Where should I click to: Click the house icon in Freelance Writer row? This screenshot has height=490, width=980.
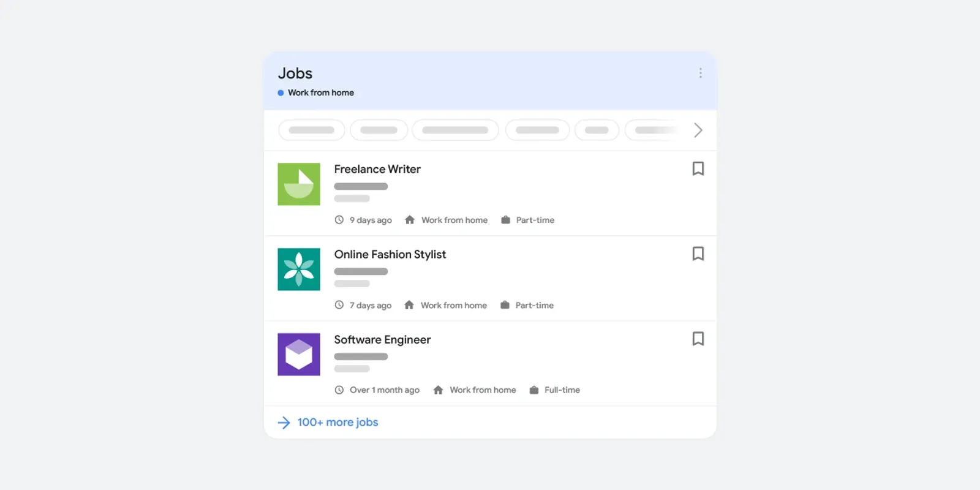tap(410, 220)
